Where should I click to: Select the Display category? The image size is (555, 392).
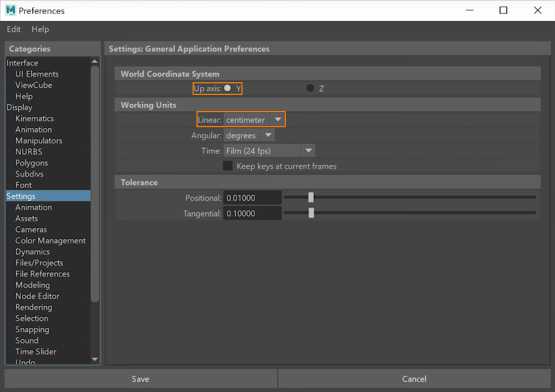coord(48,107)
